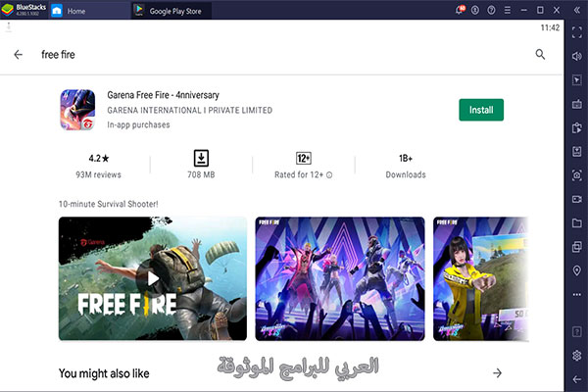The image size is (588, 392).
Task: Click the '10-minute Survival Shooter!' description
Action: (x=109, y=204)
